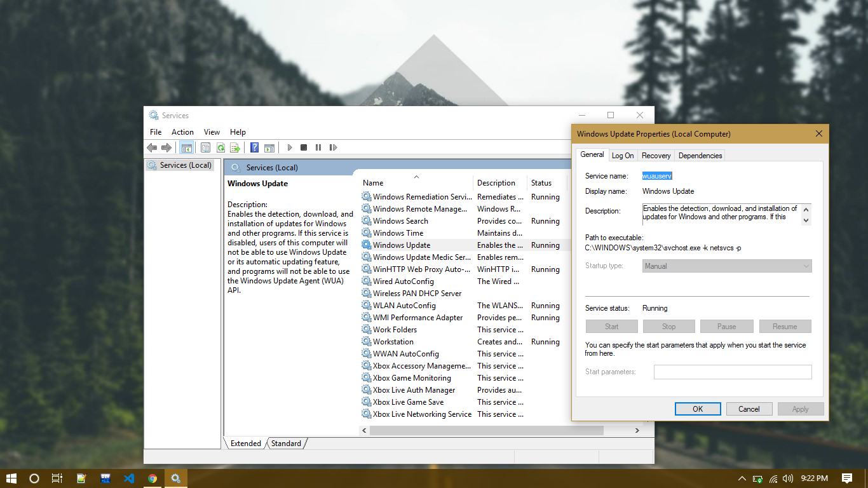868x488 pixels.
Task: Click the Export List toolbar icon
Action: coord(235,147)
